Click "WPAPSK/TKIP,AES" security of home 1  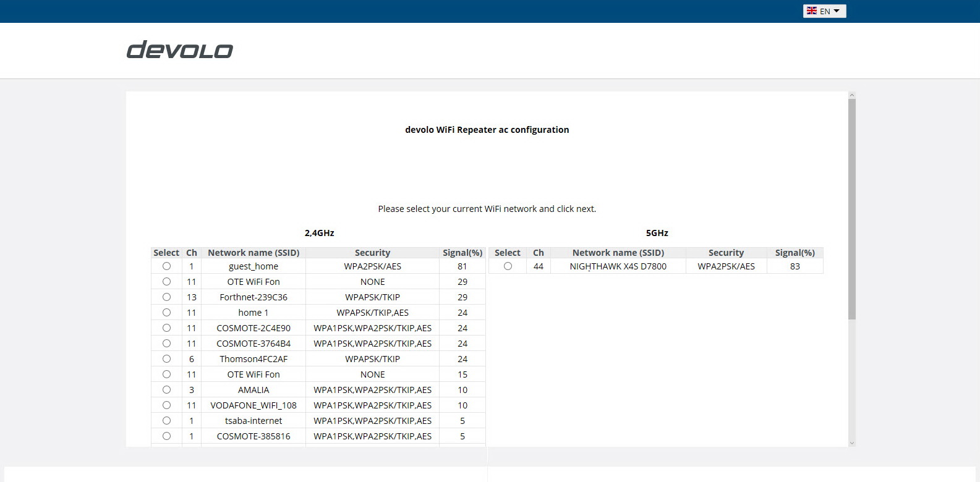coord(373,313)
